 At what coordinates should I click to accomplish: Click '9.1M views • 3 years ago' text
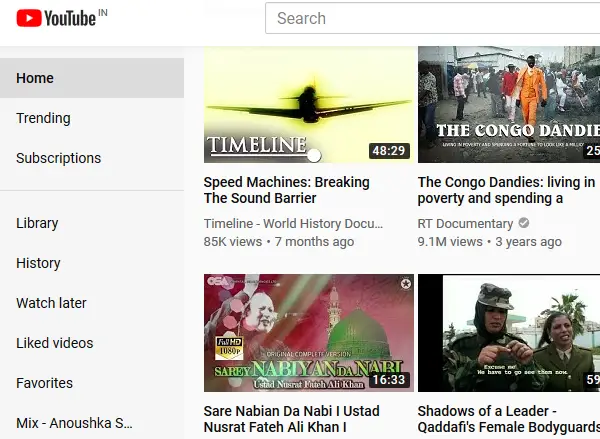click(490, 242)
